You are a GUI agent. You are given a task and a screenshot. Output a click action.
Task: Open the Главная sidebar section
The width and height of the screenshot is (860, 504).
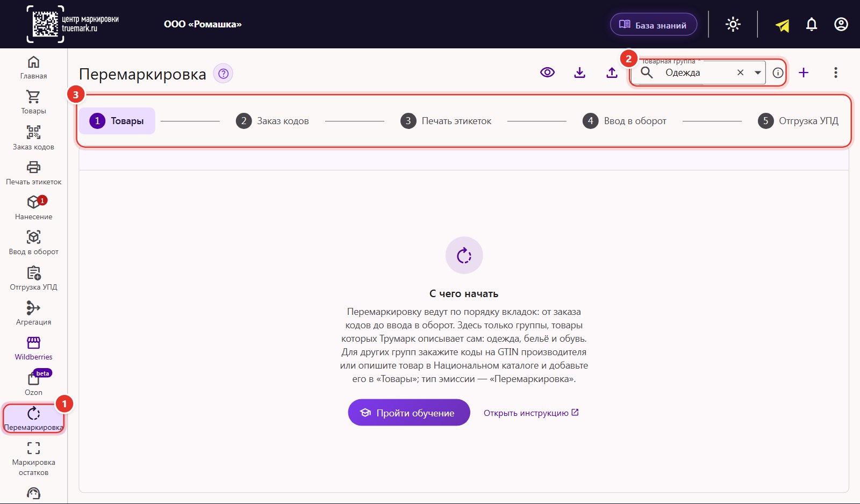point(33,68)
